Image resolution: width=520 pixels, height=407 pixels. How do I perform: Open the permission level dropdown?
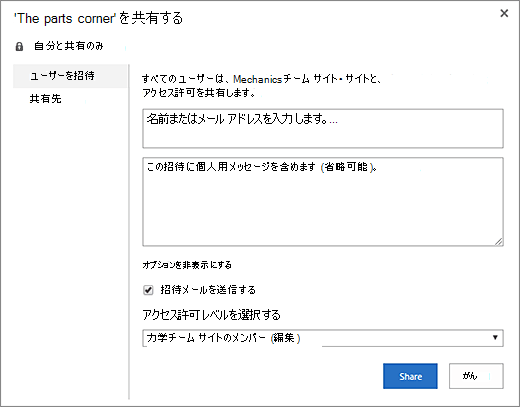click(323, 338)
